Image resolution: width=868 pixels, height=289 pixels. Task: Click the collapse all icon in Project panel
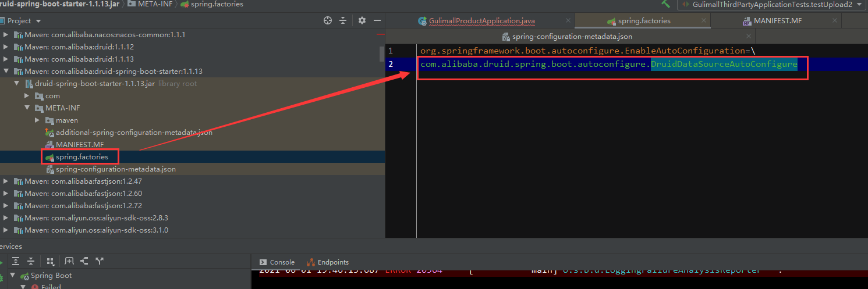(343, 20)
